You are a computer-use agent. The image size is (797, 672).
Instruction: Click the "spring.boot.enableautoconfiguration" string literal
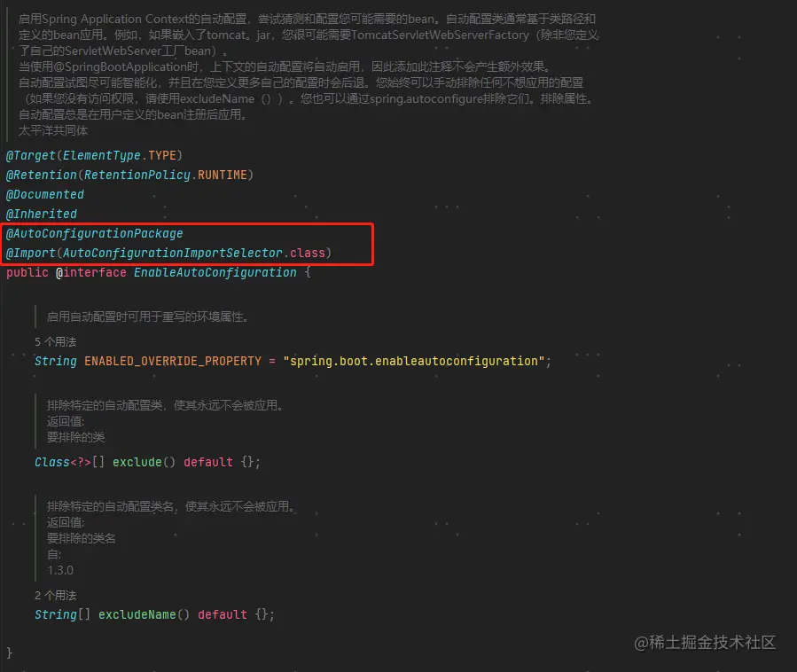[x=414, y=362]
